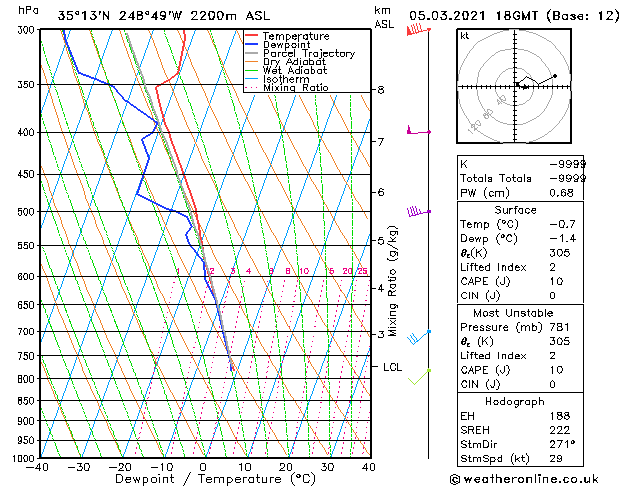Click the Most Unstable section heading
Image resolution: width=629 pixels, height=486 pixels.
coord(513,313)
